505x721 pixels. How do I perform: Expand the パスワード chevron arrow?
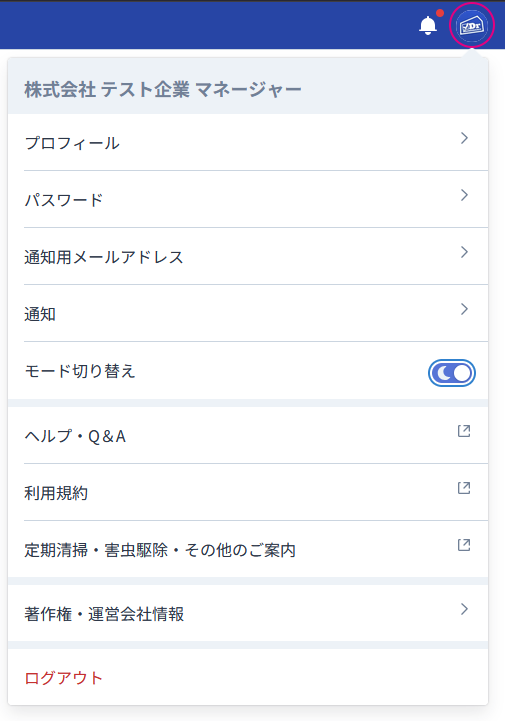[465, 195]
